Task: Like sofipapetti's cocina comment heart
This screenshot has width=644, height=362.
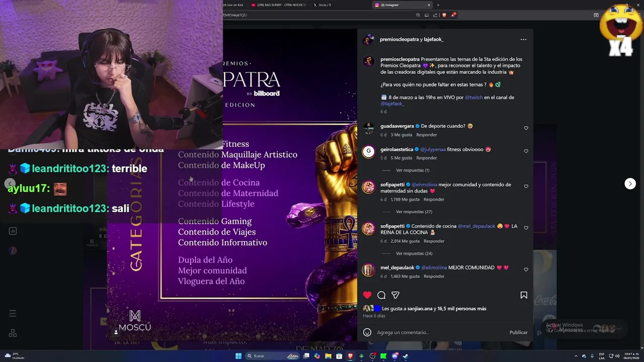Action: (x=526, y=228)
